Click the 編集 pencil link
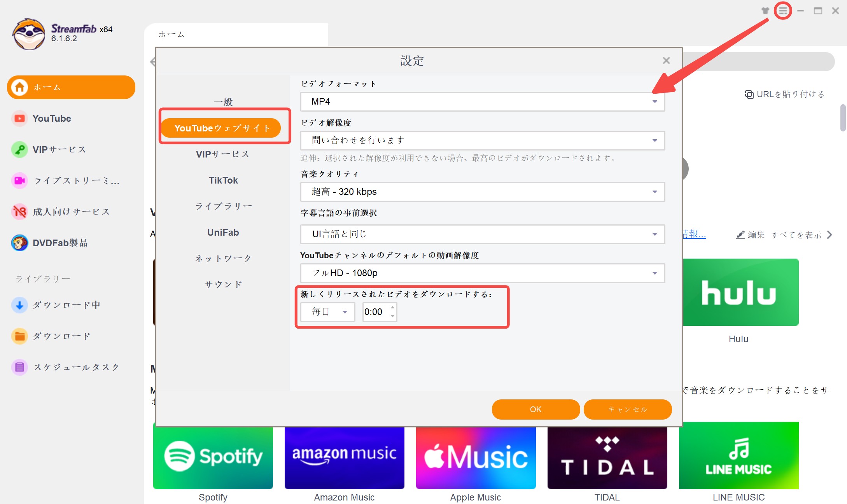This screenshot has height=504, width=847. click(x=751, y=234)
